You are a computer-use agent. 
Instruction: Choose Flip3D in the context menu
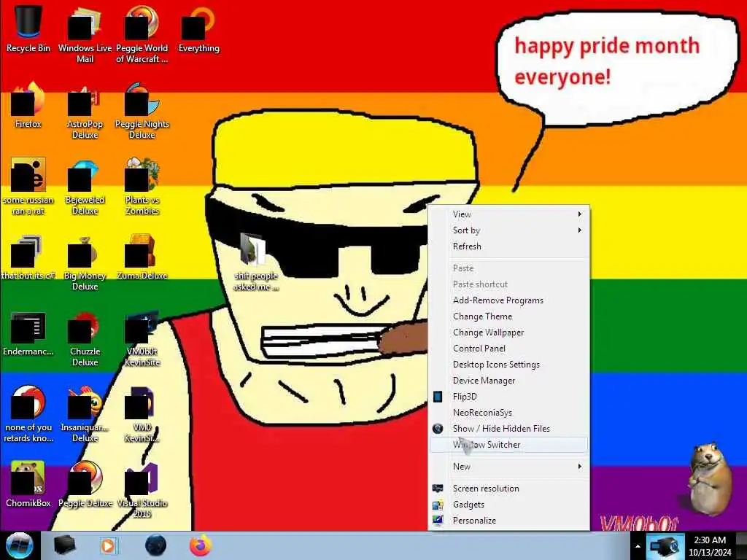(509, 397)
